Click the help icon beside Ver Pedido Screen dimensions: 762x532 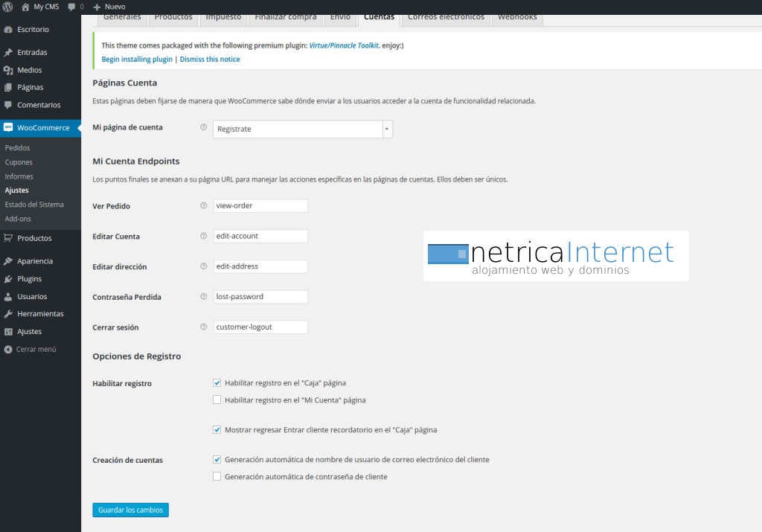coord(204,205)
